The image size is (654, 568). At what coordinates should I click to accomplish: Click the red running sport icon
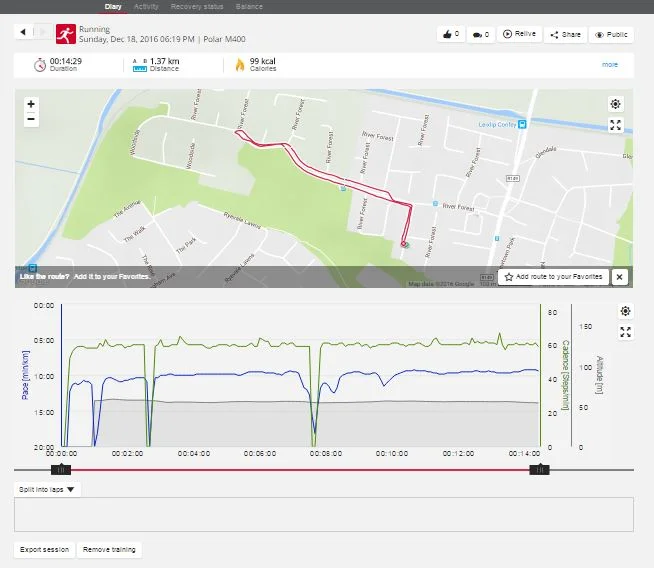click(x=65, y=34)
